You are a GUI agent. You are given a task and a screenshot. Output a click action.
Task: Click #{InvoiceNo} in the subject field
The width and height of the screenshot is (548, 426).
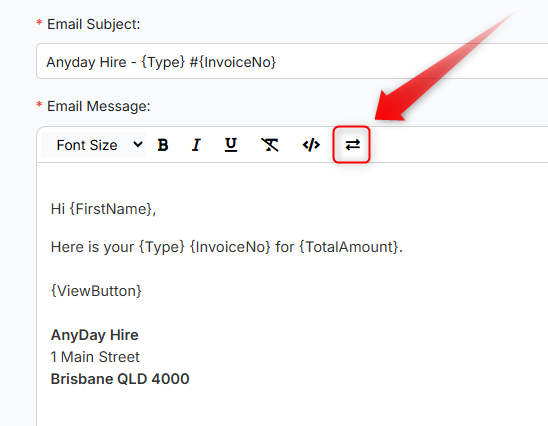pos(233,62)
